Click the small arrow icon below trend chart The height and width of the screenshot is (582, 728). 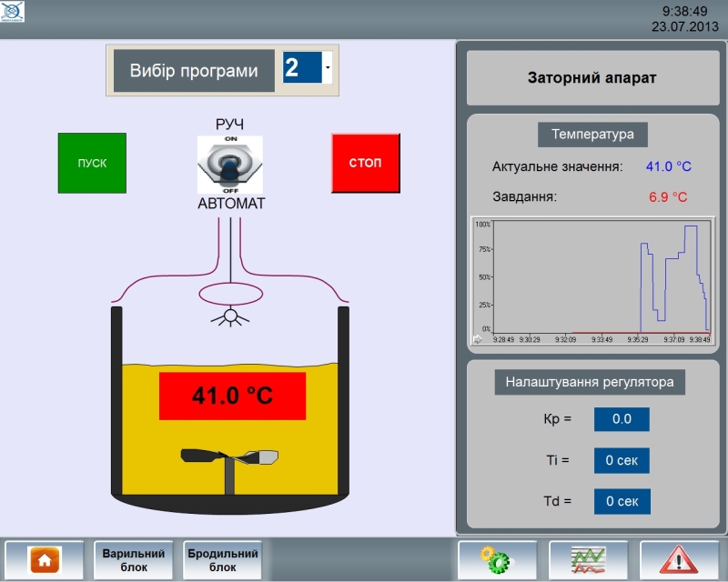point(478,339)
